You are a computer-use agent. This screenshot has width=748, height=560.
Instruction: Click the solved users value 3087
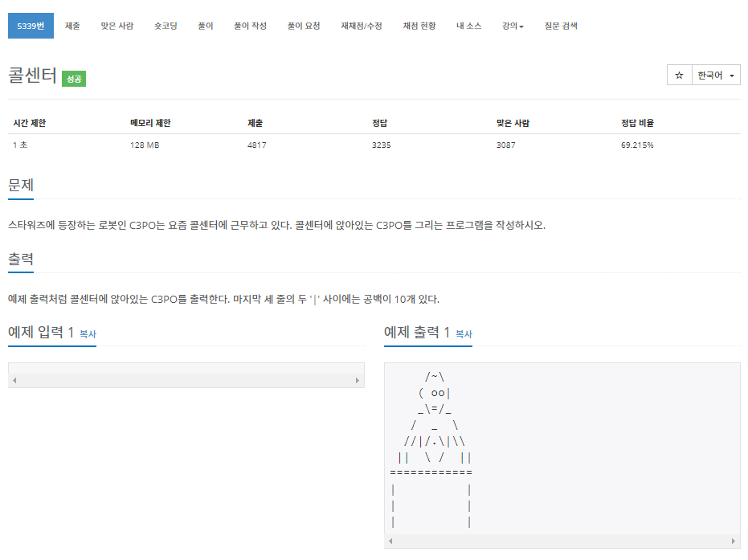pos(505,145)
